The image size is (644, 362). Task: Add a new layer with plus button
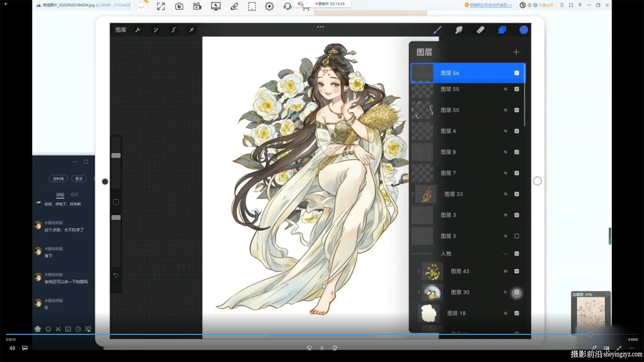coord(516,52)
